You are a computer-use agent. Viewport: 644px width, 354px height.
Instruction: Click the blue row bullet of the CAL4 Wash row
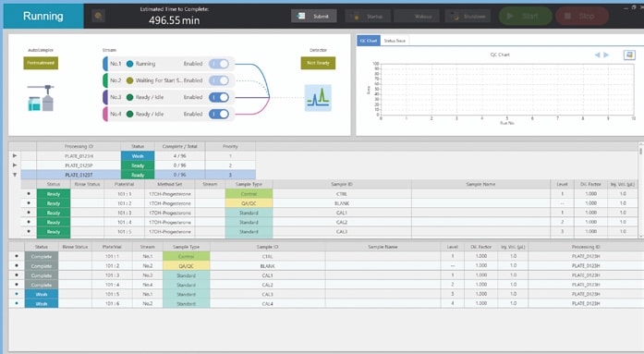coord(17,303)
